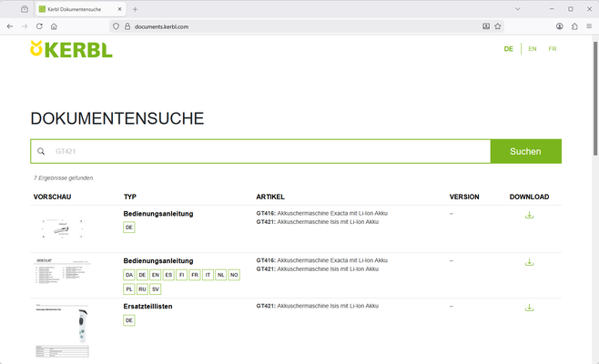The height and width of the screenshot is (364, 599).
Task: Open the reader view icon in address bar
Action: coord(486,26)
